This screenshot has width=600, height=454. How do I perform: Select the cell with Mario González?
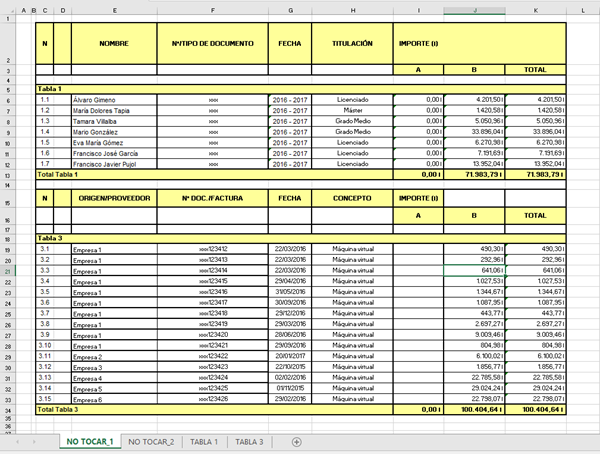[114, 132]
